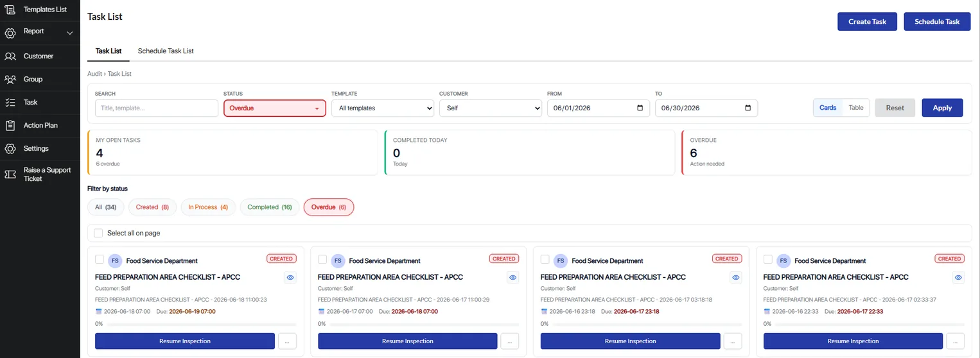Click the Customer people icon in sidebar
980x358 pixels.
point(10,56)
